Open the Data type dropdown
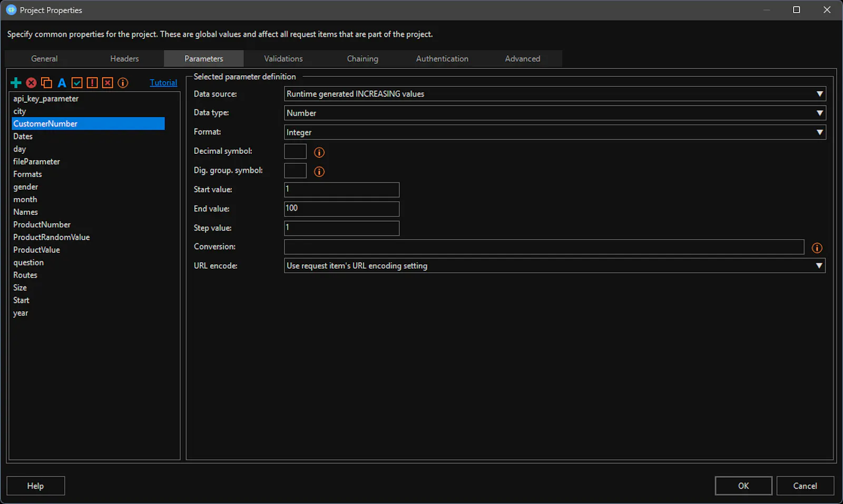This screenshot has width=843, height=504. (x=555, y=113)
